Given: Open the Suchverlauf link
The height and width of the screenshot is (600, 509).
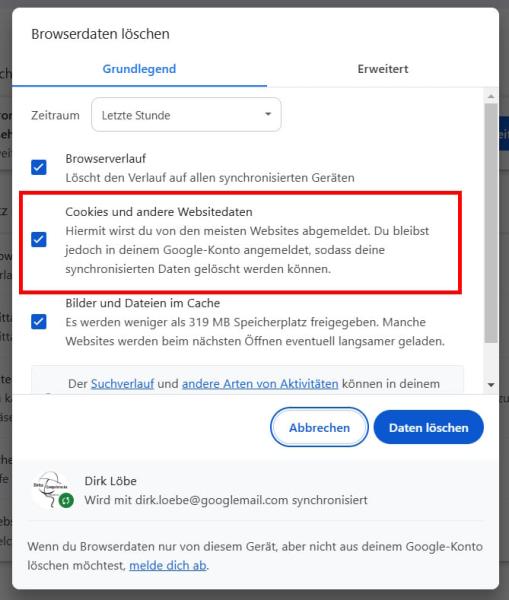Looking at the screenshot, I should pyautogui.click(x=122, y=383).
